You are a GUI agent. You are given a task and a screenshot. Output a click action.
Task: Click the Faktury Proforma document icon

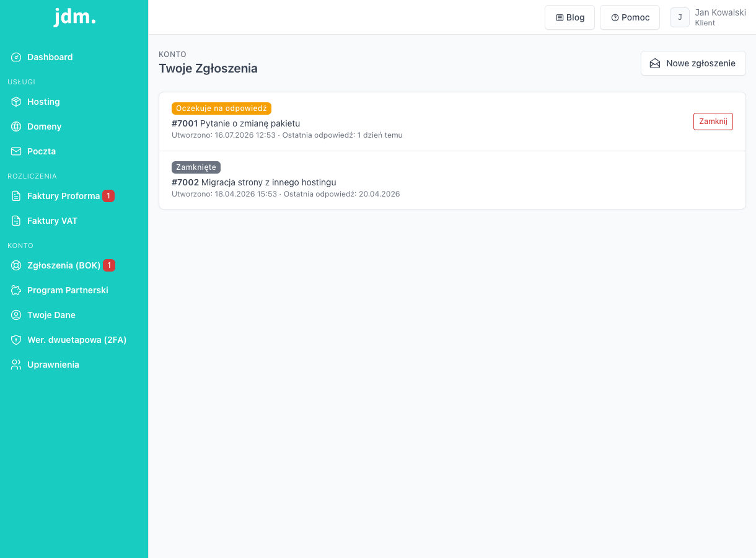point(16,196)
